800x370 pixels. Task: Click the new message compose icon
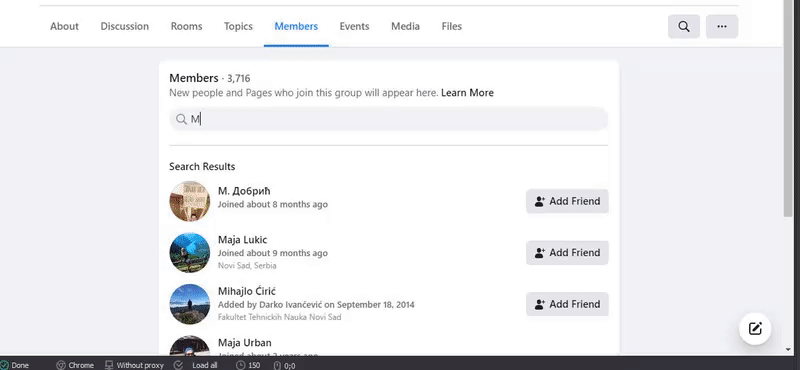tap(755, 329)
